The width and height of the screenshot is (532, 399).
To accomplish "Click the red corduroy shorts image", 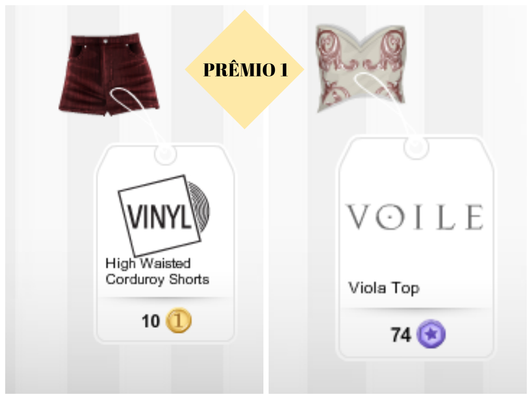I will click(x=109, y=74).
